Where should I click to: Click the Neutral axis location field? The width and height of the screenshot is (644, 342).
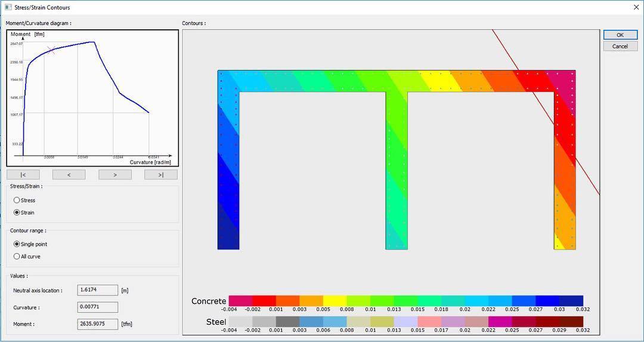pyautogui.click(x=97, y=290)
